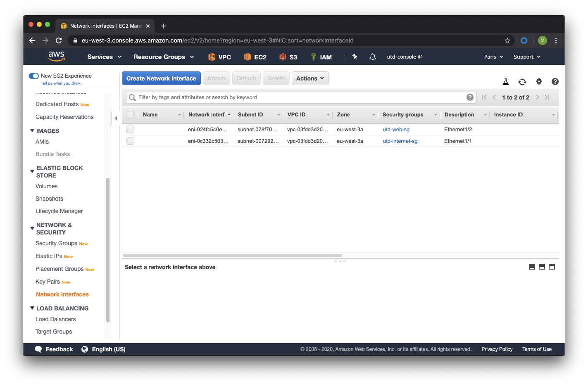Open Security Groups in sidebar
The height and width of the screenshot is (386, 588).
[56, 243]
